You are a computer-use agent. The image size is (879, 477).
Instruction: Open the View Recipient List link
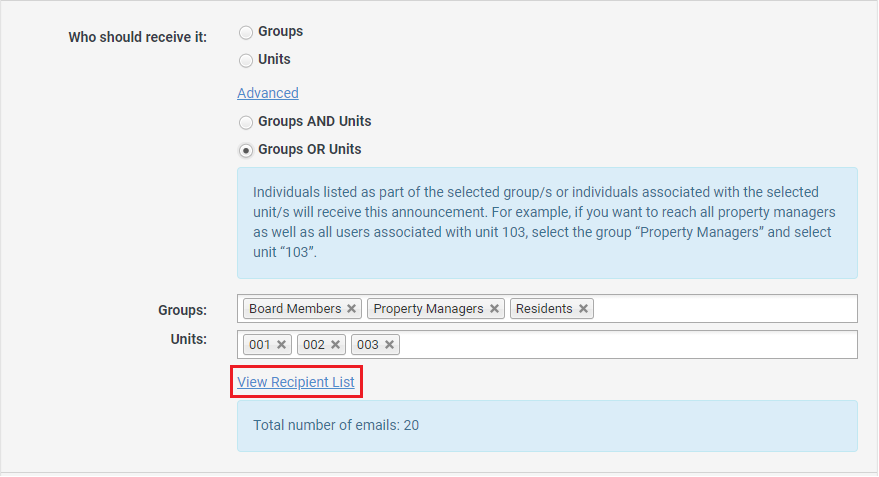pyautogui.click(x=296, y=382)
